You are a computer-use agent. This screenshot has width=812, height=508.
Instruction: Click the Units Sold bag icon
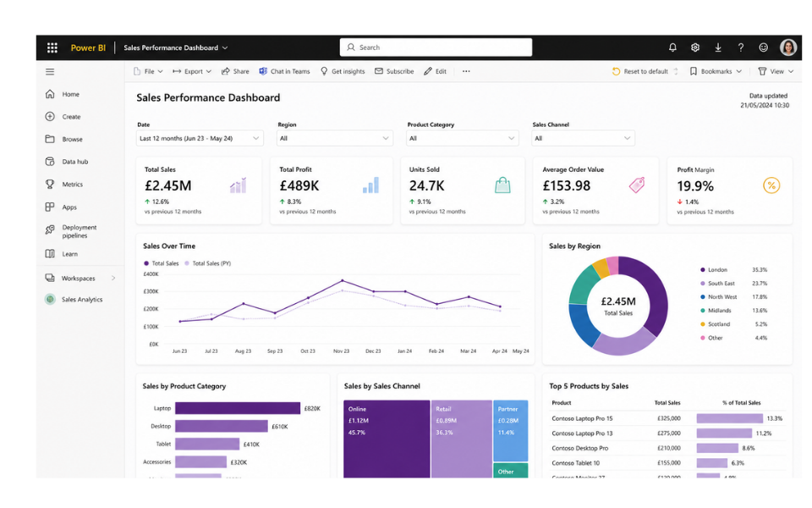pyautogui.click(x=502, y=185)
